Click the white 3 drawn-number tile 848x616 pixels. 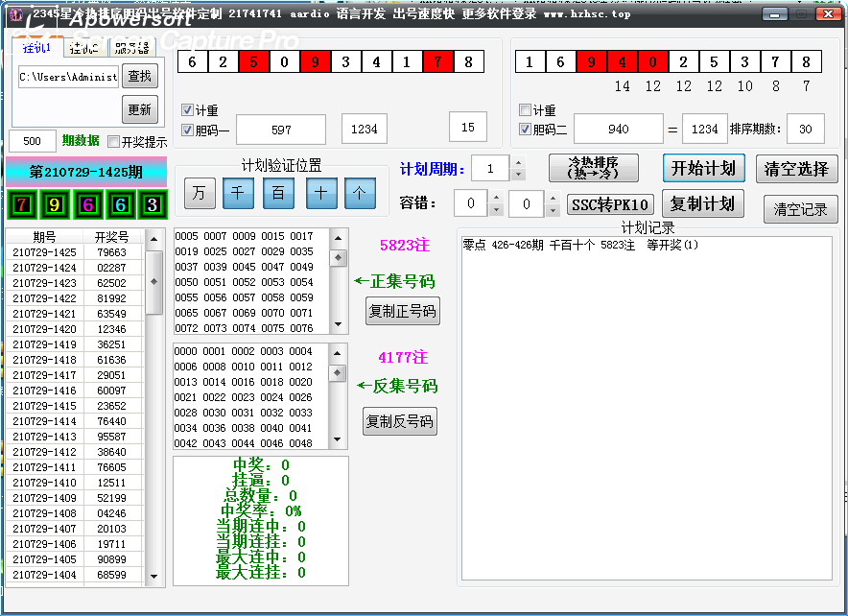[153, 204]
